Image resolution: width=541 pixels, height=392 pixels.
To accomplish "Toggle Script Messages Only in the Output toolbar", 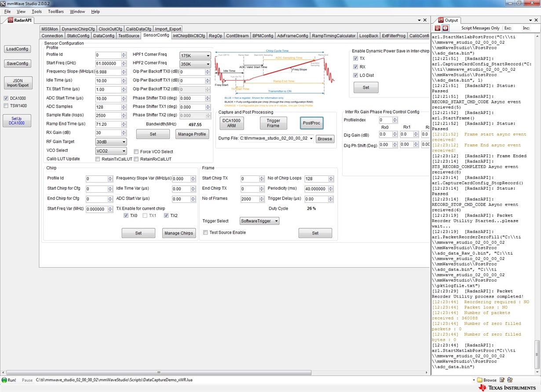I will pos(480,28).
